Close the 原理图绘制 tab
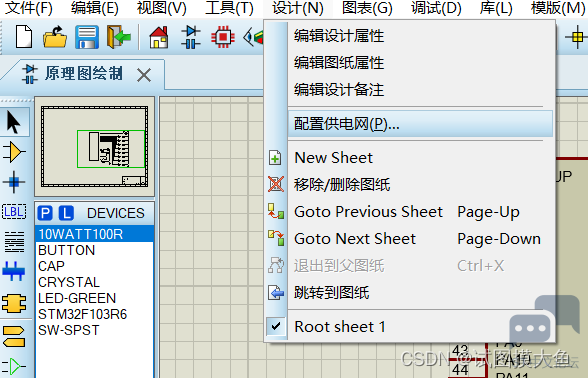The image size is (588, 378). pos(144,75)
